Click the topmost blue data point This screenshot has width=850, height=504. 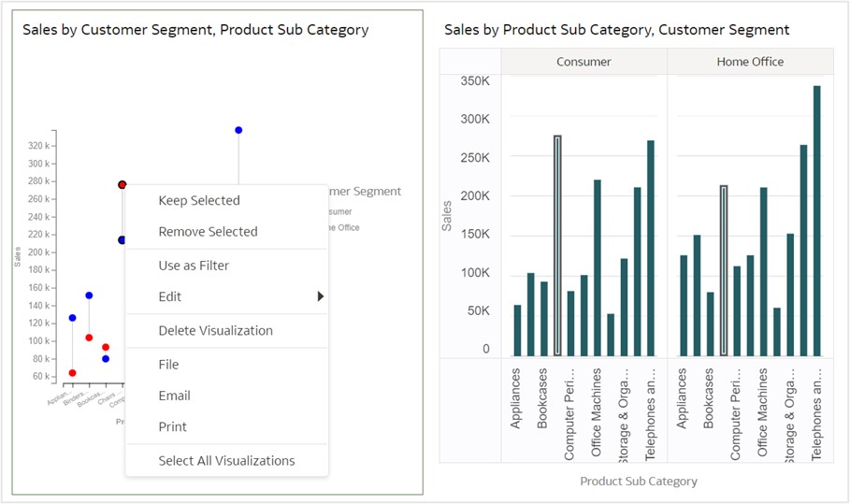(x=238, y=130)
